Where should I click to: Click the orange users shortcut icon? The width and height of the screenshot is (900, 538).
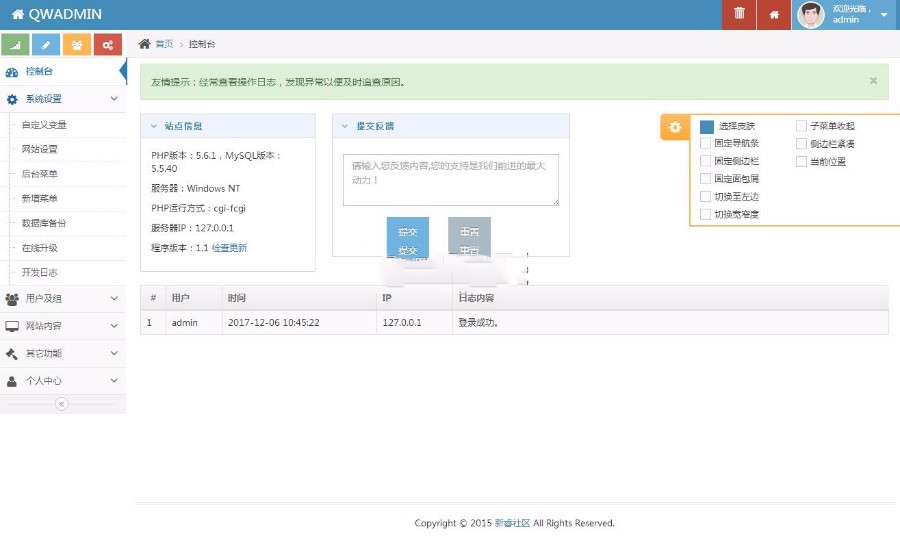tap(77, 45)
